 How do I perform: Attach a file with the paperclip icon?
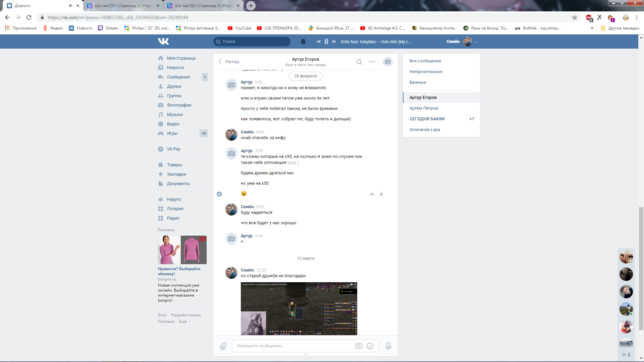(x=223, y=346)
